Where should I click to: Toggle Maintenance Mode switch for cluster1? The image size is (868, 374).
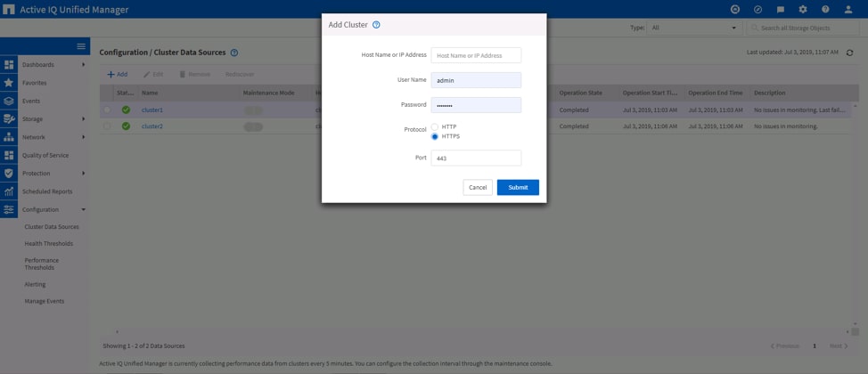253,110
